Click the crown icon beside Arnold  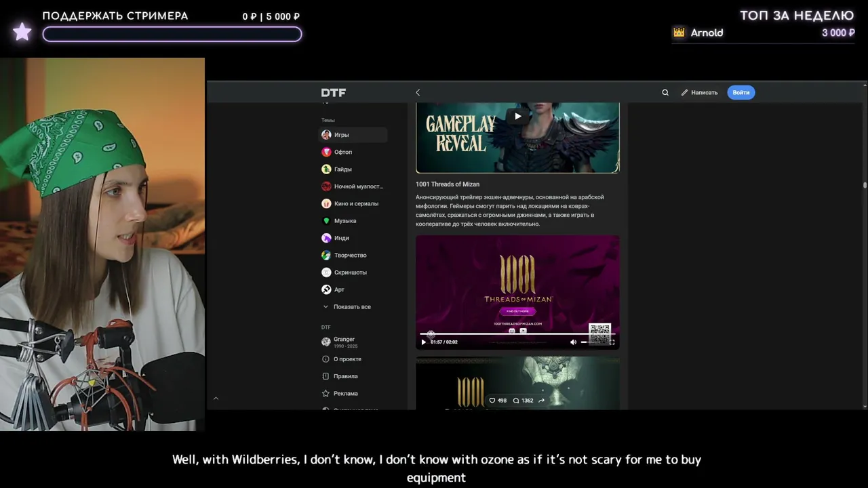(x=679, y=33)
